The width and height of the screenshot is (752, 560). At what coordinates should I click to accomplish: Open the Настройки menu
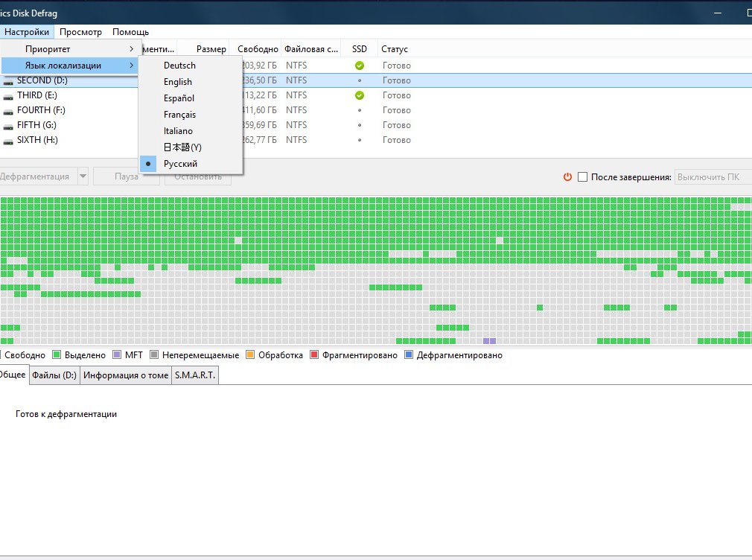point(27,32)
